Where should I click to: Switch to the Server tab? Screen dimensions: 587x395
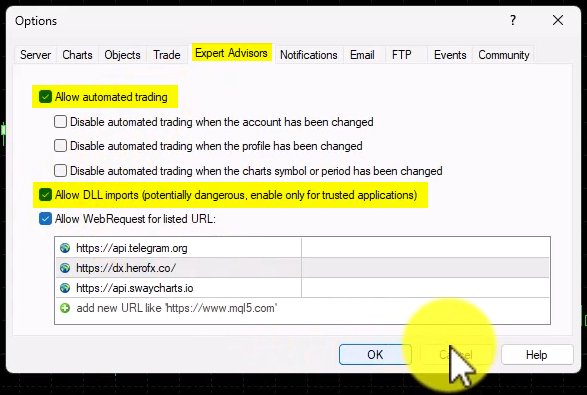[x=35, y=55]
